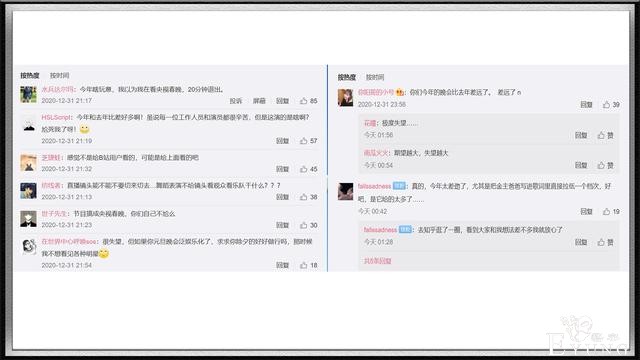Expand total replies link under 01:28 reply
Viewport: 640px width, 360px height.
pyautogui.click(x=378, y=261)
